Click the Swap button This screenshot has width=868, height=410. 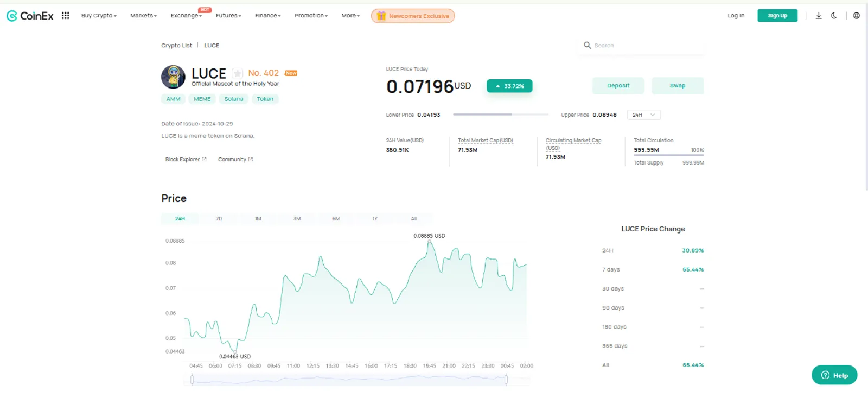point(678,86)
